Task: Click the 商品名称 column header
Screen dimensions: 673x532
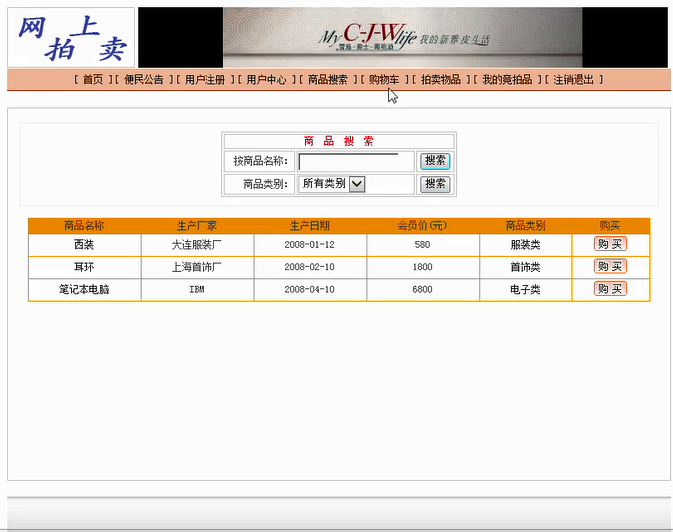Action: pyautogui.click(x=84, y=226)
